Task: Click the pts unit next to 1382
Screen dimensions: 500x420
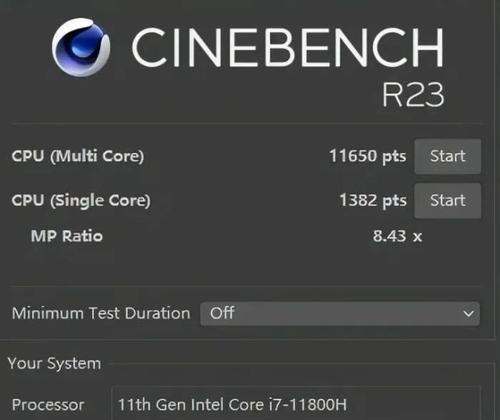Action: 394,201
